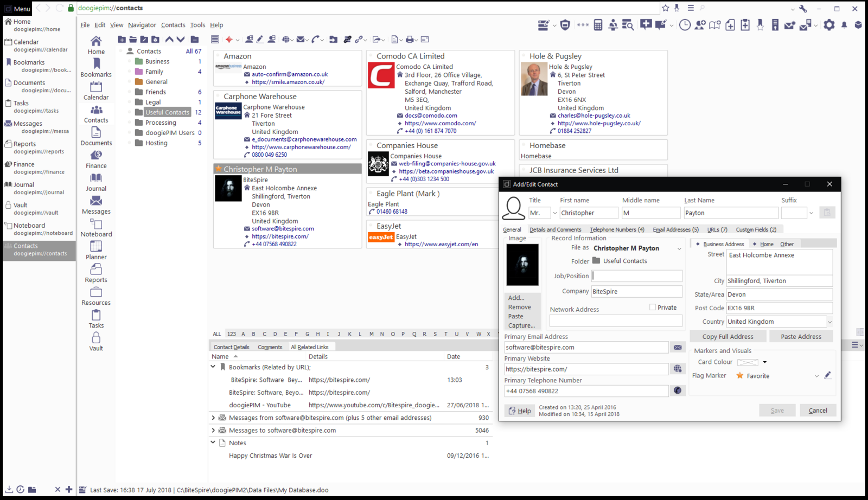Image resolution: width=868 pixels, height=500 pixels.
Task: Open Journal in the navigator panel
Action: click(x=96, y=182)
